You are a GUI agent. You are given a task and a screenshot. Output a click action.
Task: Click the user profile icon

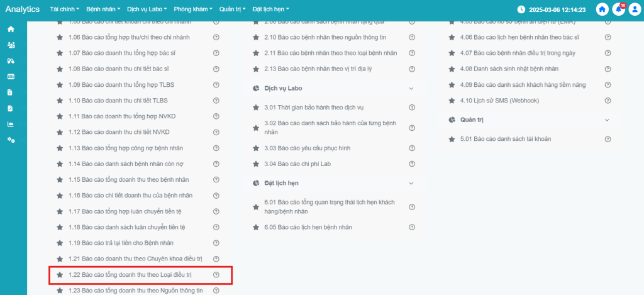(x=634, y=9)
